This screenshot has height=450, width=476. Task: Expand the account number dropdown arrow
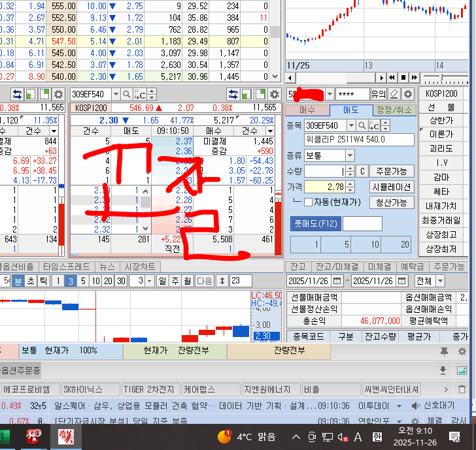tap(330, 94)
